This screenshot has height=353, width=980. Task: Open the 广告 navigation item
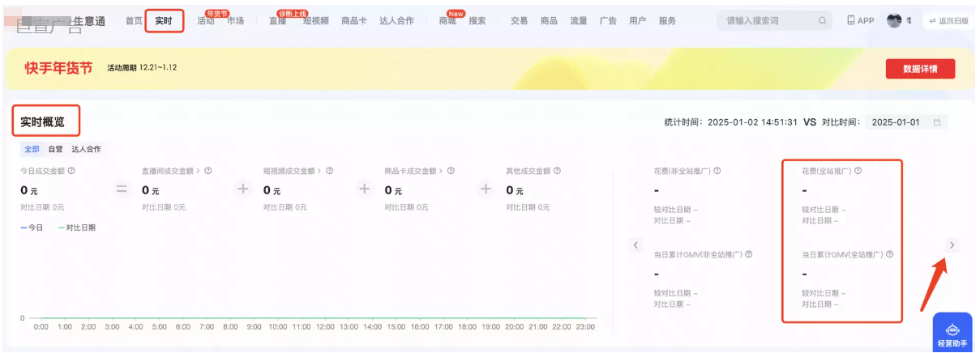(608, 21)
